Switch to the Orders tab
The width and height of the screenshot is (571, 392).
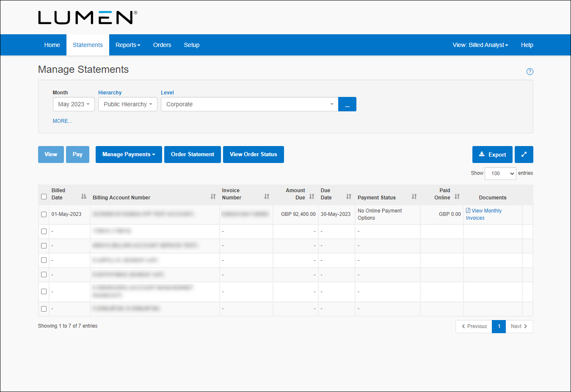(x=162, y=45)
